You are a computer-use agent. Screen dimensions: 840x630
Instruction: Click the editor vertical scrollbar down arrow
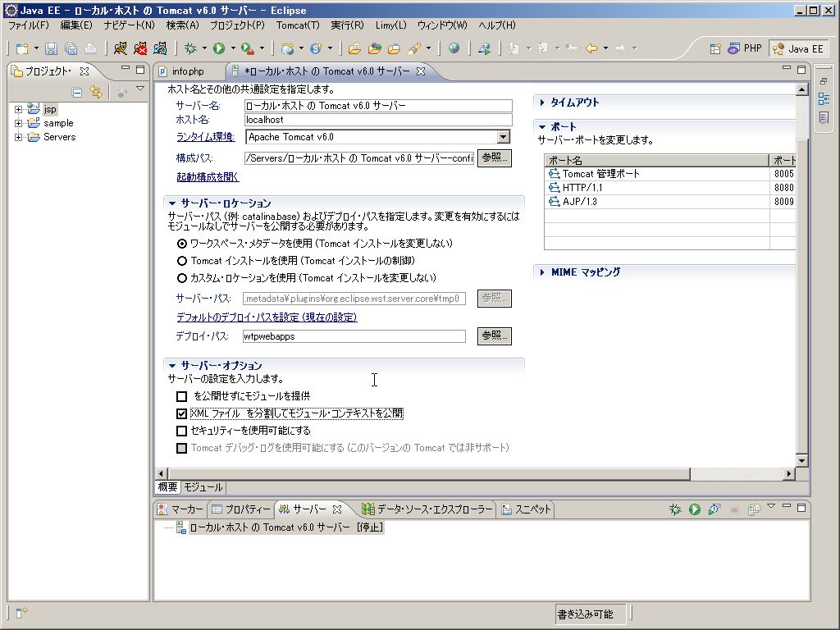[802, 461]
